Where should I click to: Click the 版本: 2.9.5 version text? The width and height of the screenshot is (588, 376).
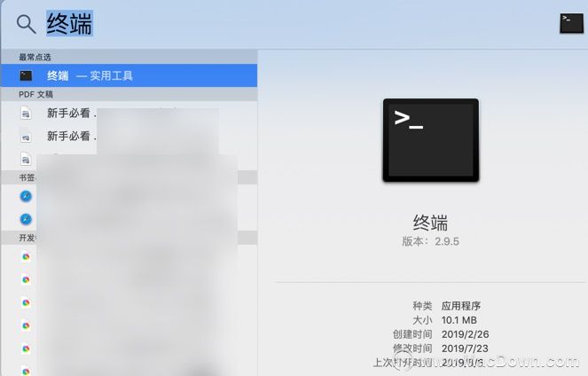tap(430, 241)
